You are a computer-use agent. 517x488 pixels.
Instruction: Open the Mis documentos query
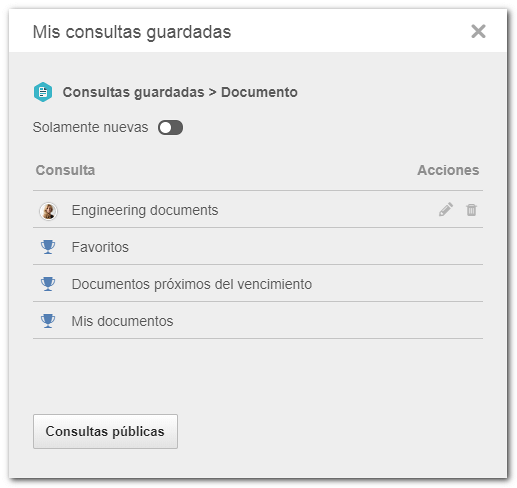122,321
